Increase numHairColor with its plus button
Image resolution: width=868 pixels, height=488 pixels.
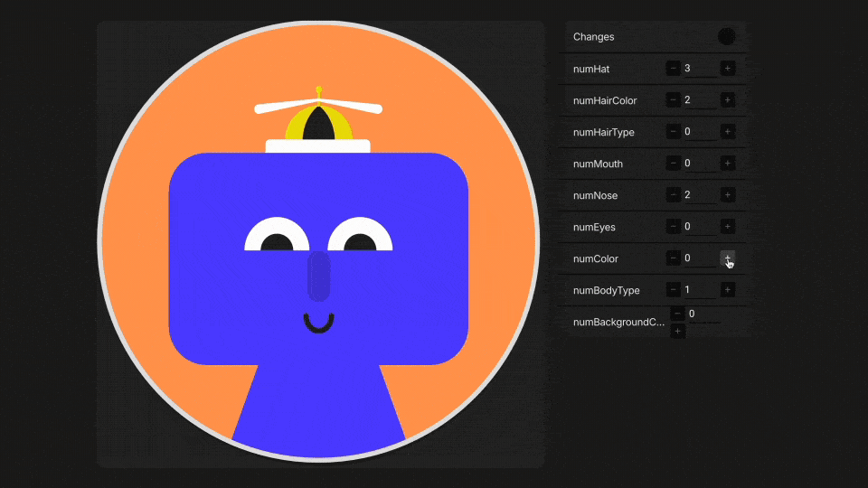[727, 99]
